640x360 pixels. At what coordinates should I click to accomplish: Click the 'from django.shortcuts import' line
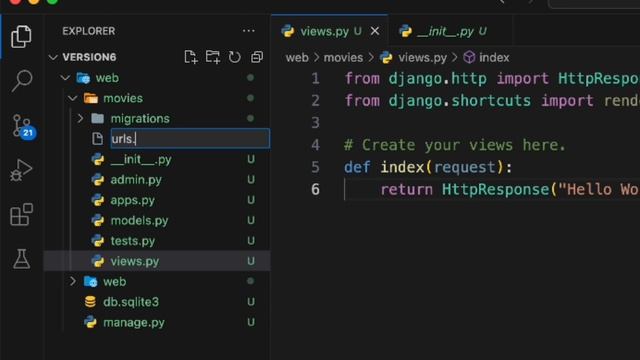click(492, 100)
